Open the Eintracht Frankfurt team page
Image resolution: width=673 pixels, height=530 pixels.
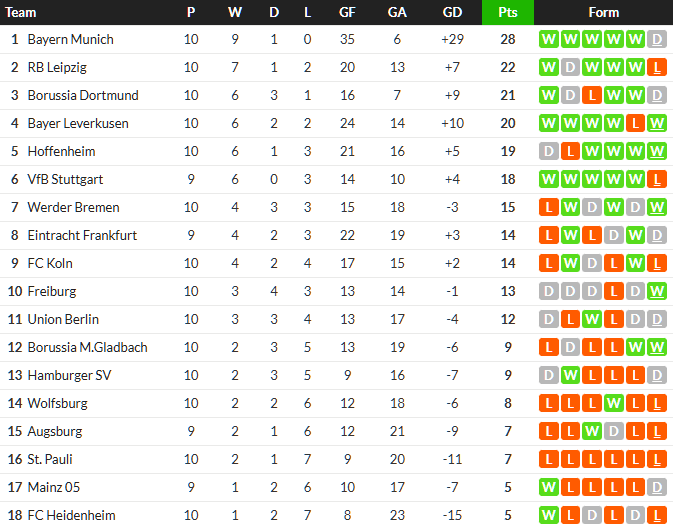coord(82,236)
